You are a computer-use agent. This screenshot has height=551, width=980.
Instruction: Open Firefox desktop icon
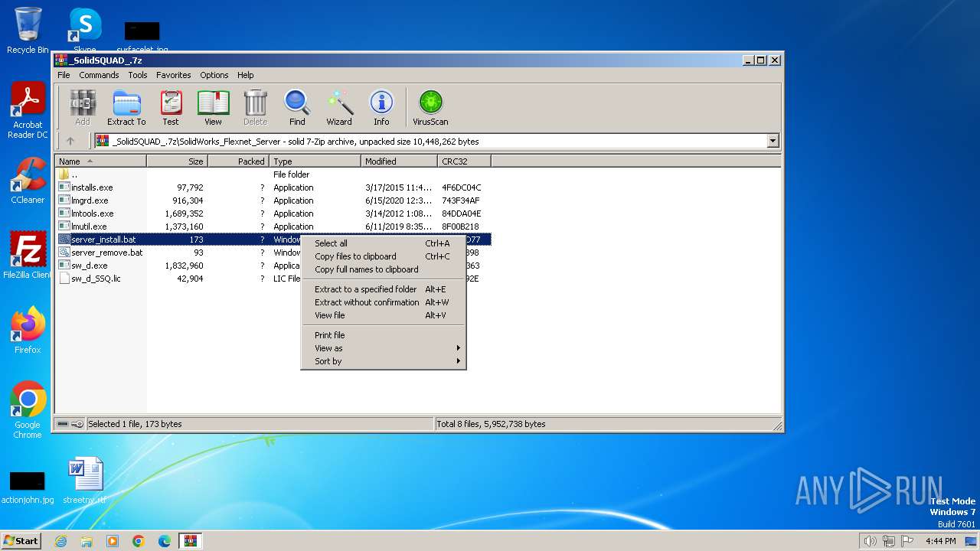28,331
